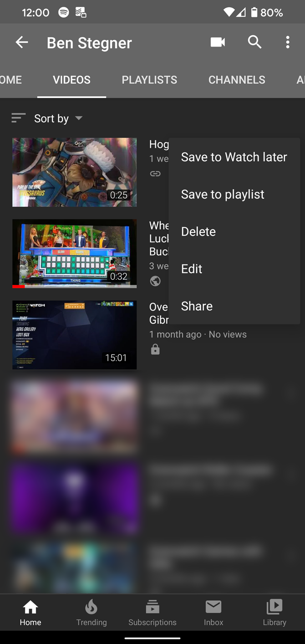Switch to the VIDEOS tab
The height and width of the screenshot is (644, 305).
coord(71,80)
